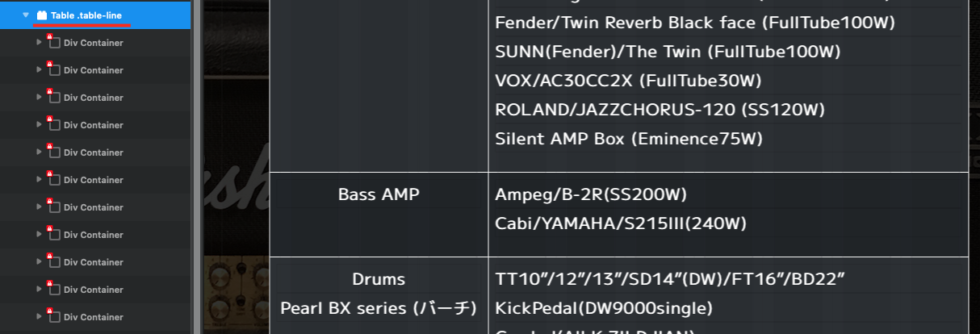Screen dimensions: 980x334
Task: Click the Bass AMP table cell
Action: (x=379, y=194)
